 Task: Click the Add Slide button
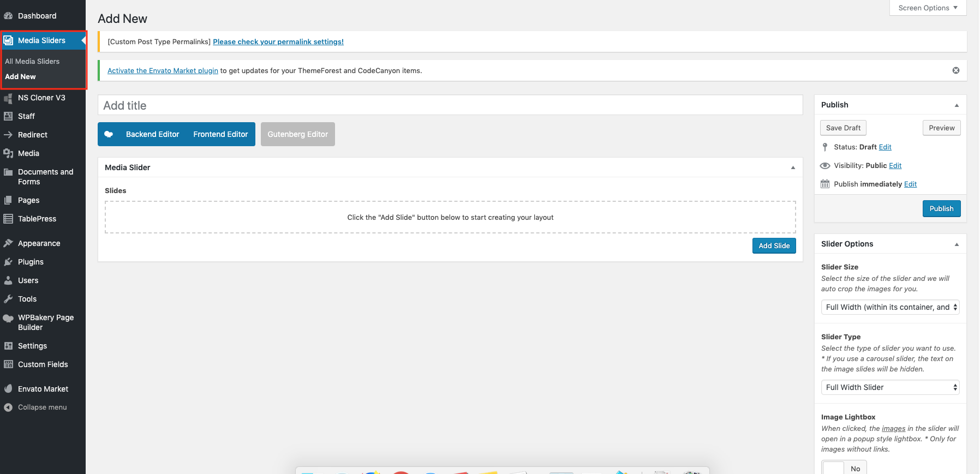coord(774,246)
